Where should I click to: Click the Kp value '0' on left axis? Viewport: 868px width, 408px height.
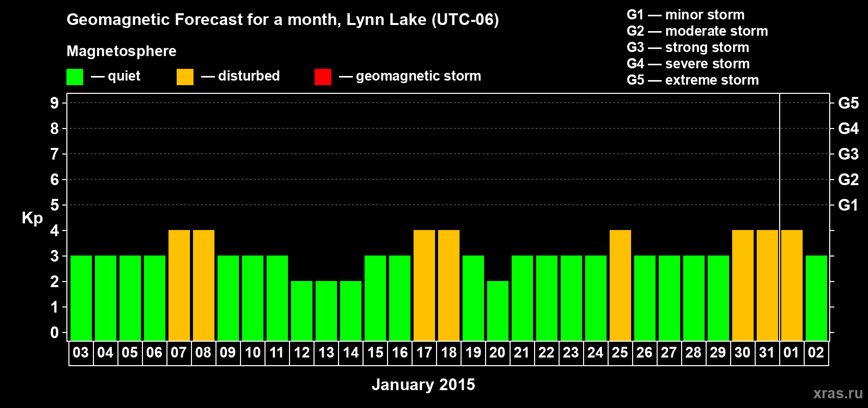[x=55, y=333]
